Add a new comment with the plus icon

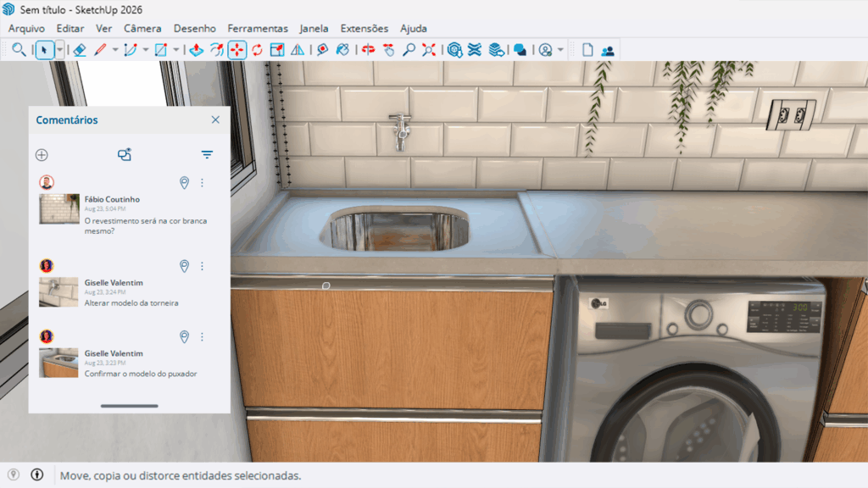click(42, 155)
